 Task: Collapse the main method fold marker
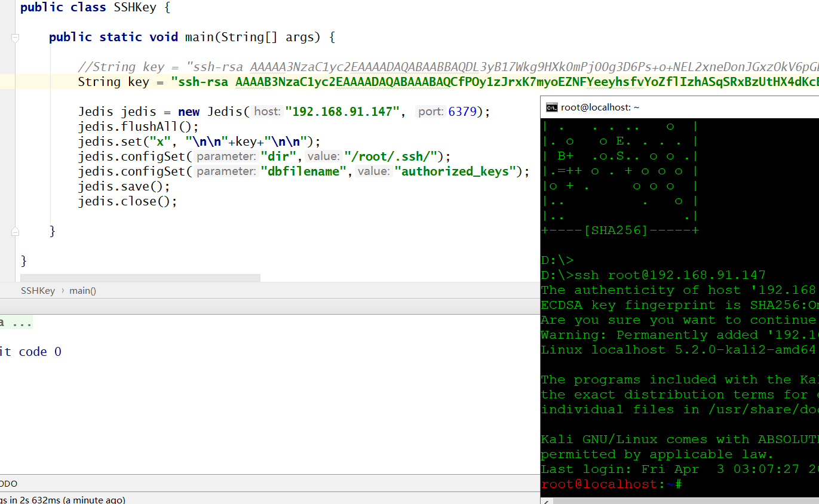16,38
